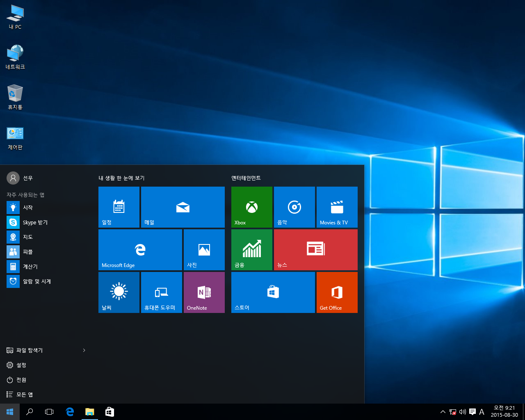Screen dimensions: 525x420
Task: Launch Edge from the taskbar
Action: point(70,412)
